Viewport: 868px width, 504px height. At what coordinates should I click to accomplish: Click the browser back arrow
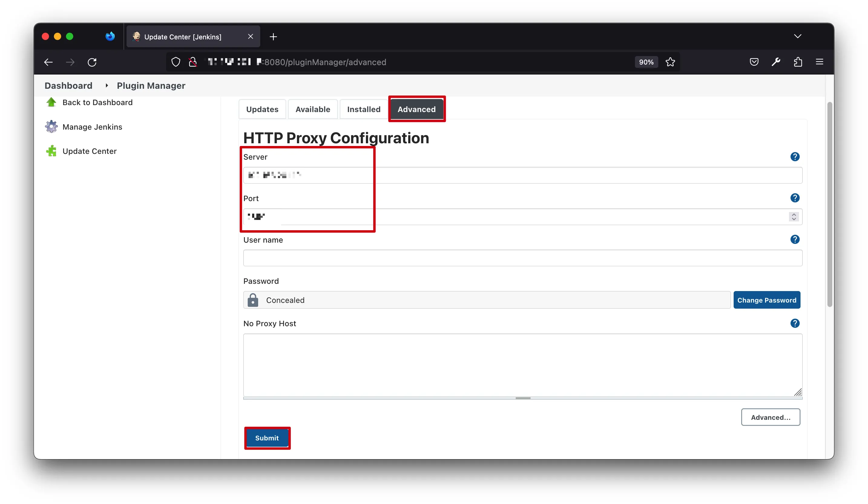(x=48, y=62)
